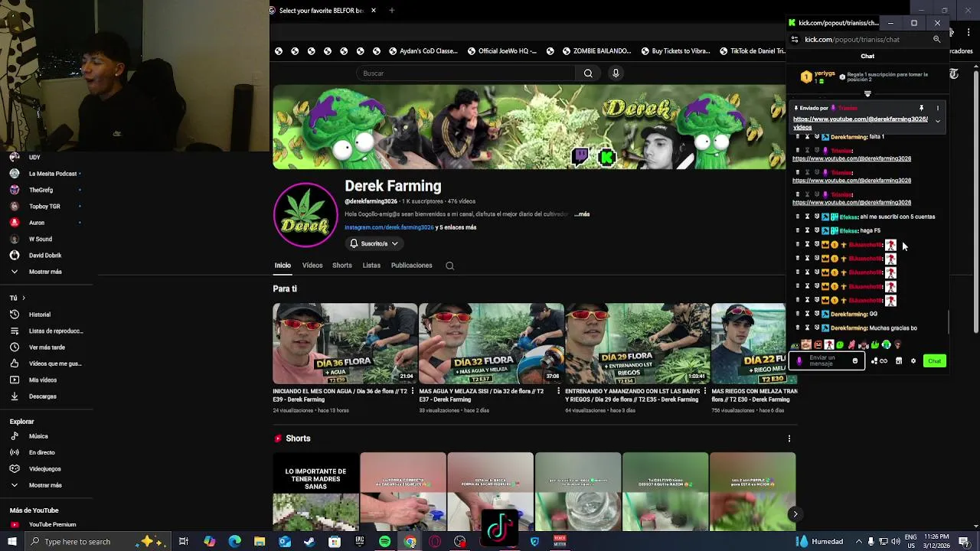Open Epic Games from the taskbar
980x551 pixels.
pos(359,542)
